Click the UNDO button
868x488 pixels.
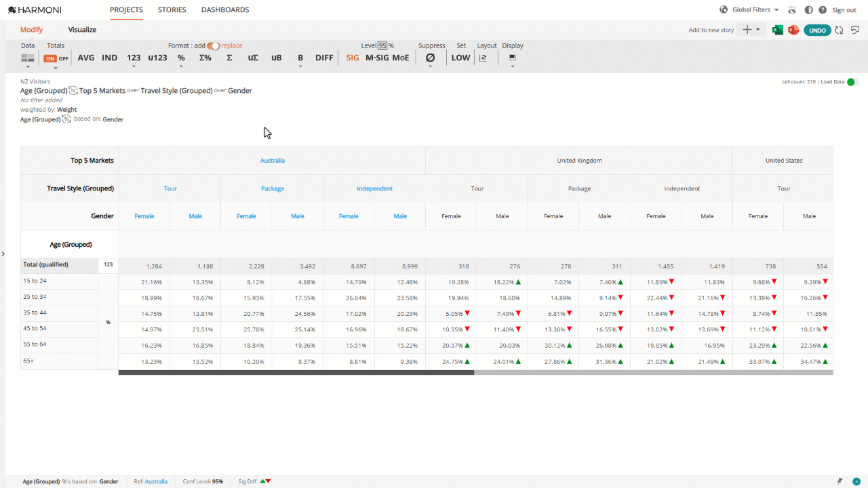[x=817, y=30]
